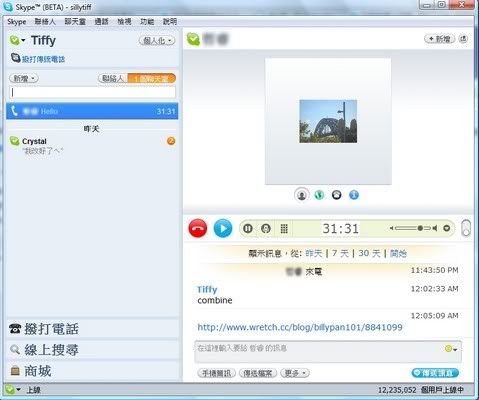This screenshot has height=400, width=479.
Task: Open the round call options arrow button
Action: (447, 228)
